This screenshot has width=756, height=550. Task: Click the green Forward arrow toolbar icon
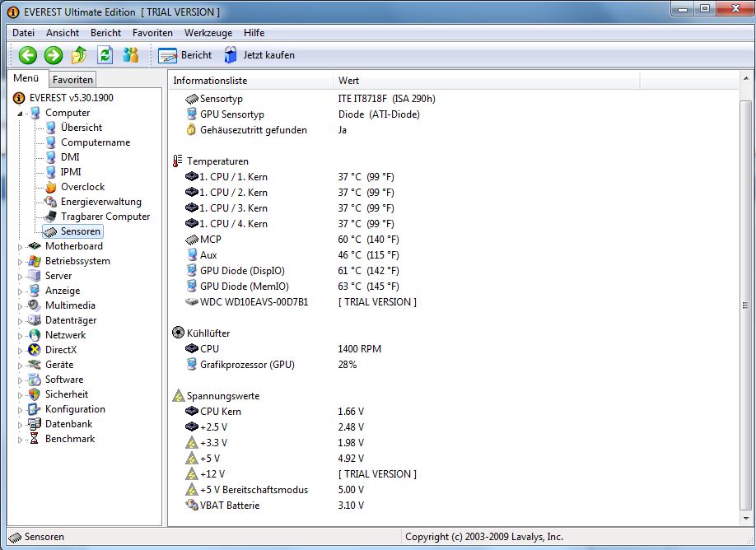[53, 55]
